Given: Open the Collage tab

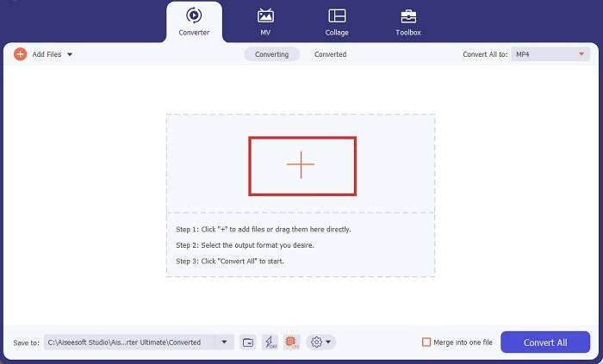Looking at the screenshot, I should pos(337,22).
